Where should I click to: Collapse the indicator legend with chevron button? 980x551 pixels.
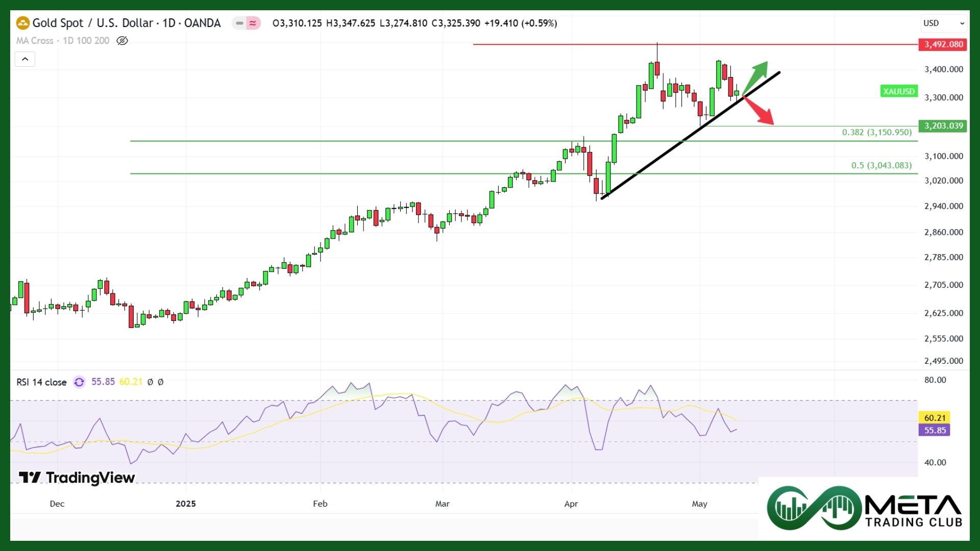point(25,59)
